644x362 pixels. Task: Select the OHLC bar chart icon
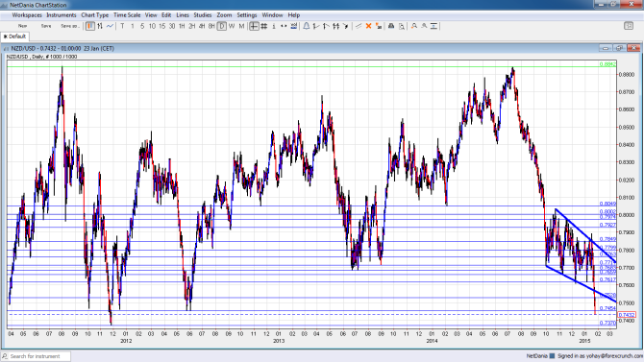click(100, 26)
